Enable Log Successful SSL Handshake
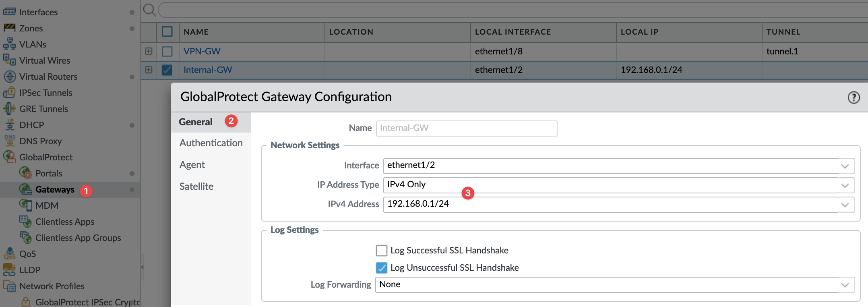The width and height of the screenshot is (868, 307). point(382,250)
